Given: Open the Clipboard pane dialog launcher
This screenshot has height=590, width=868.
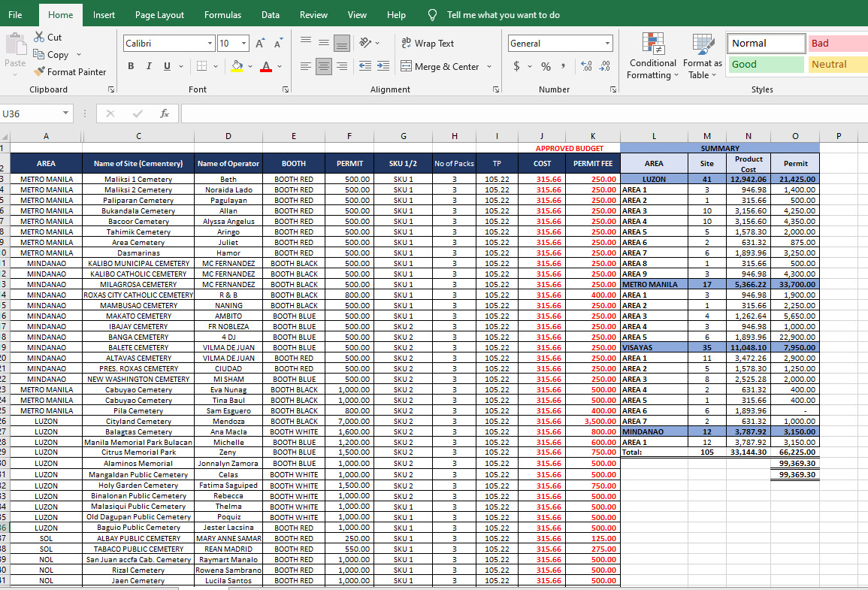Looking at the screenshot, I should click(111, 89).
